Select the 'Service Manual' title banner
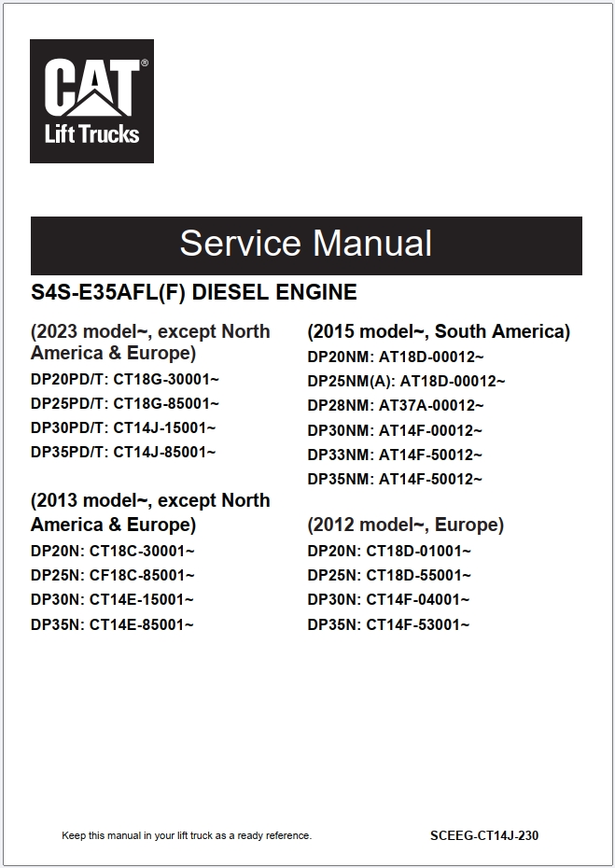Image resolution: width=615 pixels, height=868 pixels. tap(306, 245)
